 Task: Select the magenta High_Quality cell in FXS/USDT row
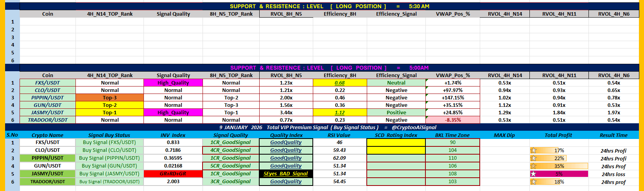click(173, 83)
